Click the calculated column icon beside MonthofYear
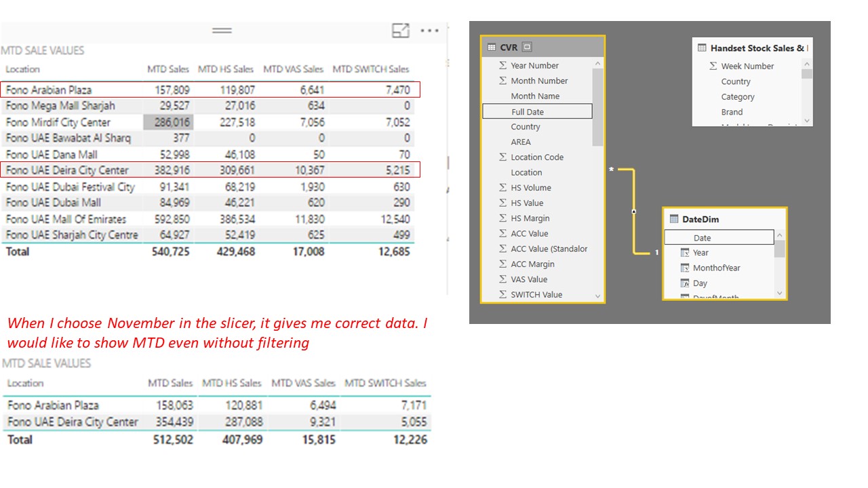Screen dimensions: 868x488 pyautogui.click(x=684, y=268)
